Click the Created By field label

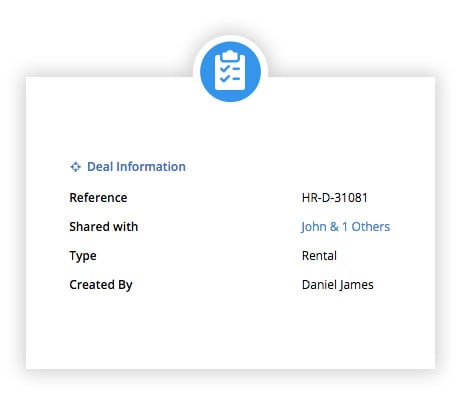coord(101,285)
